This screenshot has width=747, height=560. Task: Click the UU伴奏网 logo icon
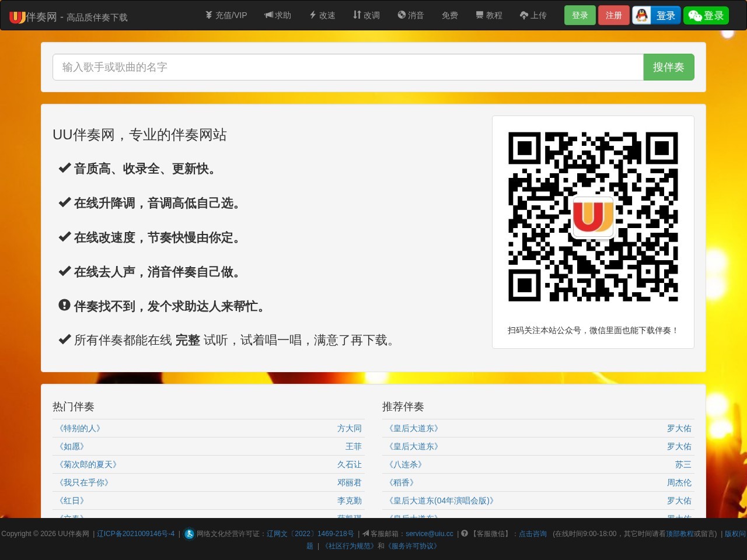click(x=18, y=17)
